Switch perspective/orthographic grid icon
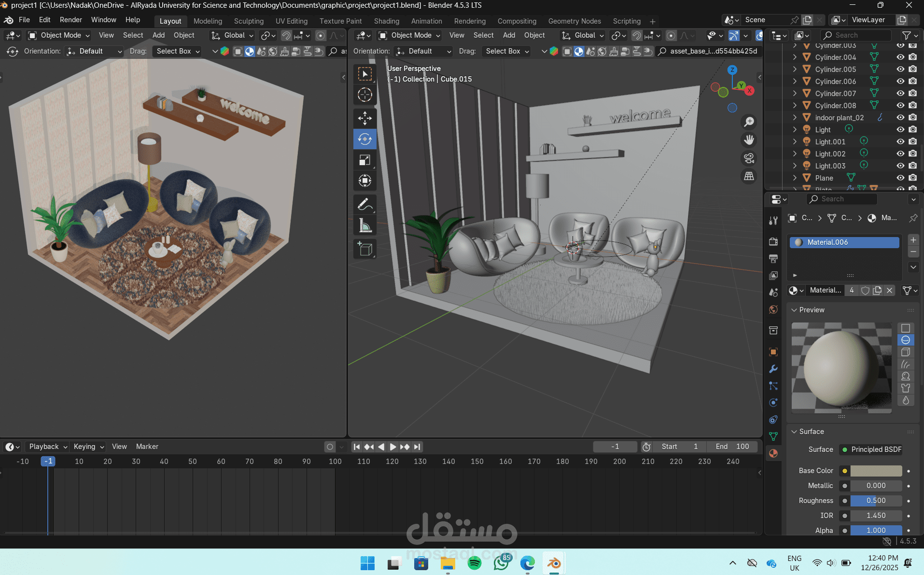The height and width of the screenshot is (575, 924). click(749, 176)
